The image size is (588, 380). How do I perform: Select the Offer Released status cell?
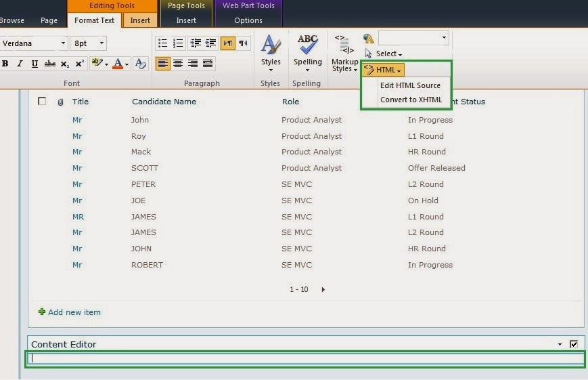point(436,168)
